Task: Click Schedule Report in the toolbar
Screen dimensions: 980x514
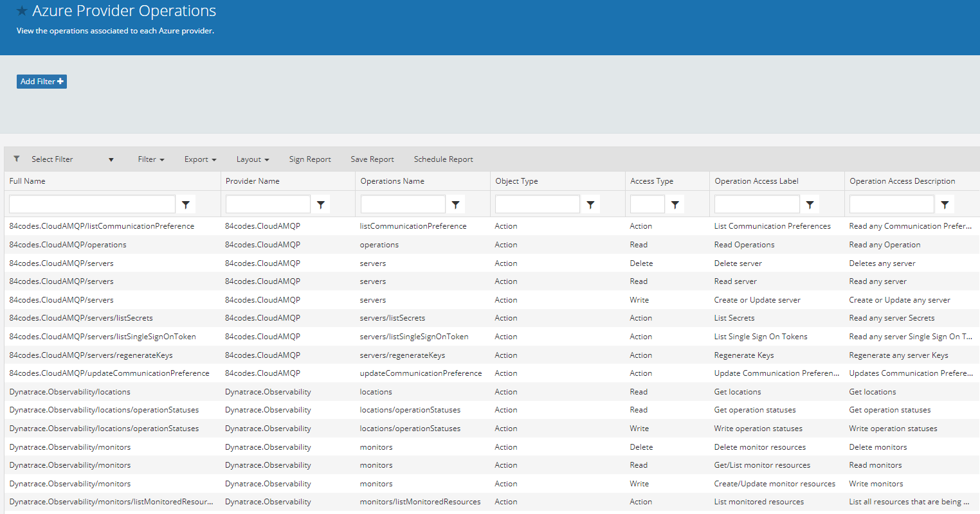Action: (443, 159)
